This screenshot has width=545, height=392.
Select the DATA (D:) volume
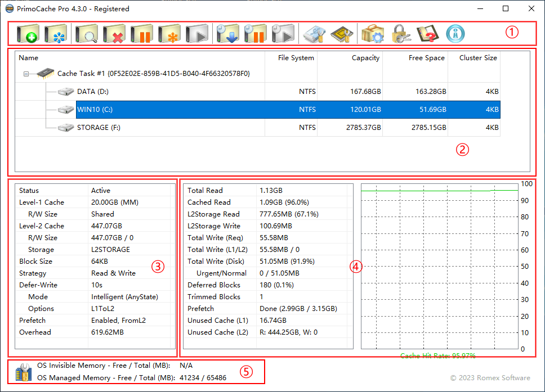point(93,91)
